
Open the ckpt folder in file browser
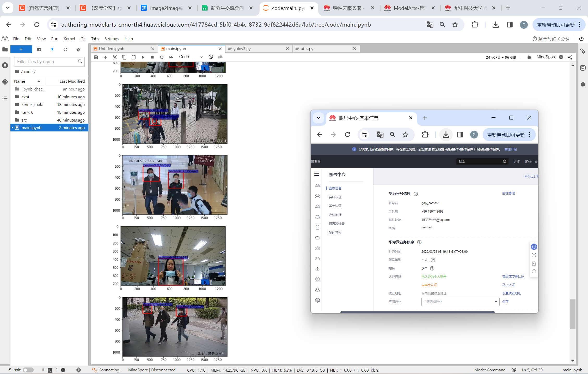click(x=25, y=97)
